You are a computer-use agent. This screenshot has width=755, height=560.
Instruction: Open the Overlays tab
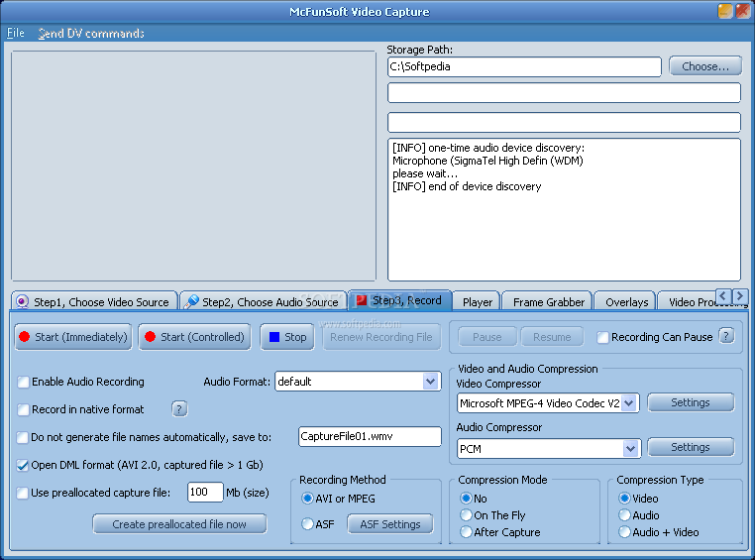[x=626, y=302]
